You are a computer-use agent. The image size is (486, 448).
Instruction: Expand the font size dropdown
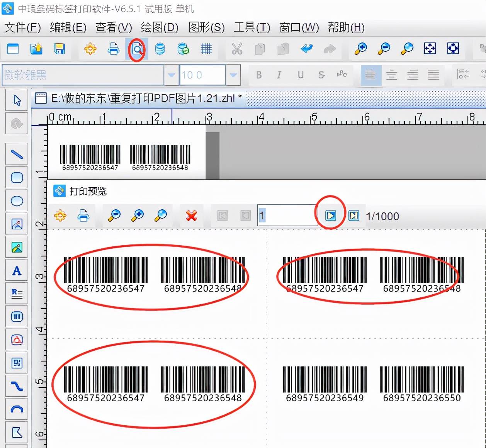pyautogui.click(x=233, y=75)
